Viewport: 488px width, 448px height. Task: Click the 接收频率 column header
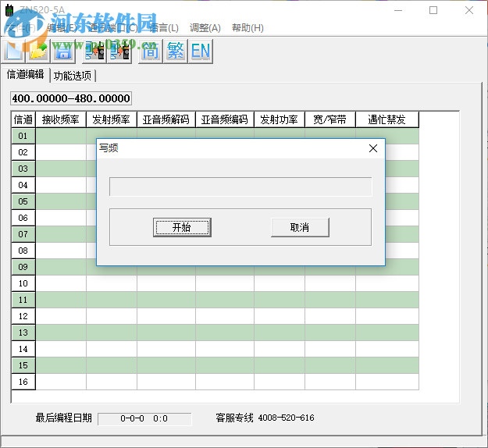tap(61, 119)
